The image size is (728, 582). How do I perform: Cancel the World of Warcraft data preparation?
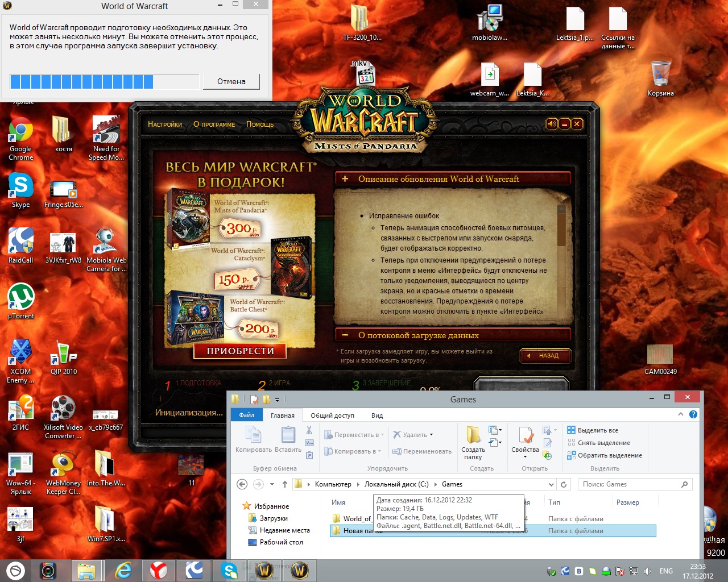point(231,81)
